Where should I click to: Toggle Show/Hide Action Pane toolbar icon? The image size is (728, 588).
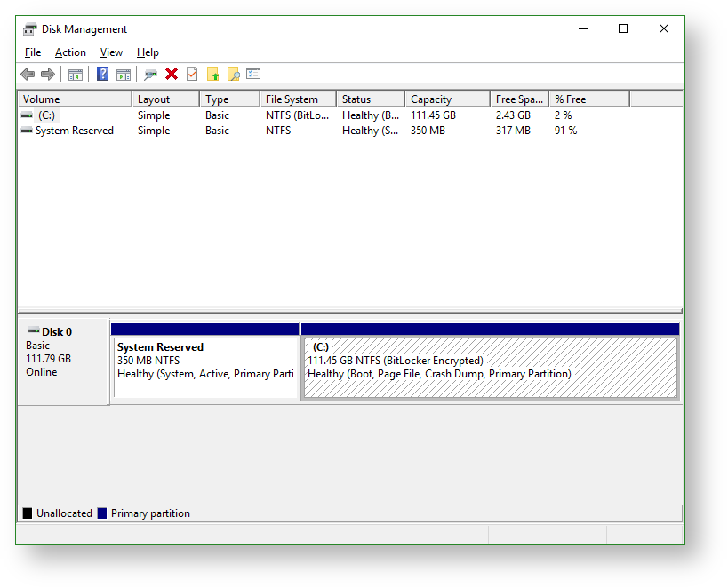124,75
